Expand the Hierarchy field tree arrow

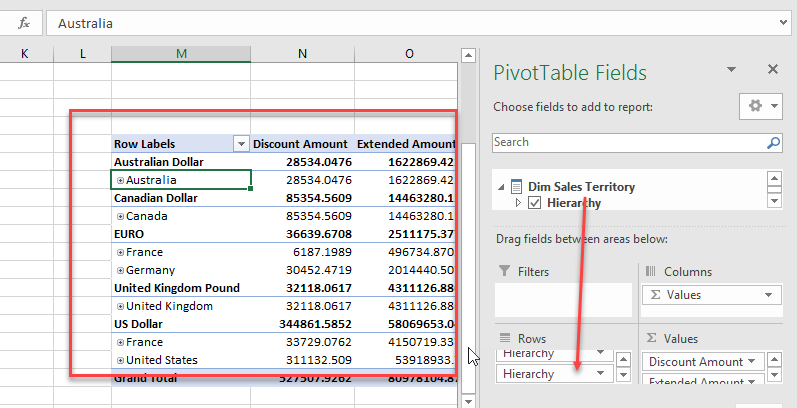[x=518, y=203]
